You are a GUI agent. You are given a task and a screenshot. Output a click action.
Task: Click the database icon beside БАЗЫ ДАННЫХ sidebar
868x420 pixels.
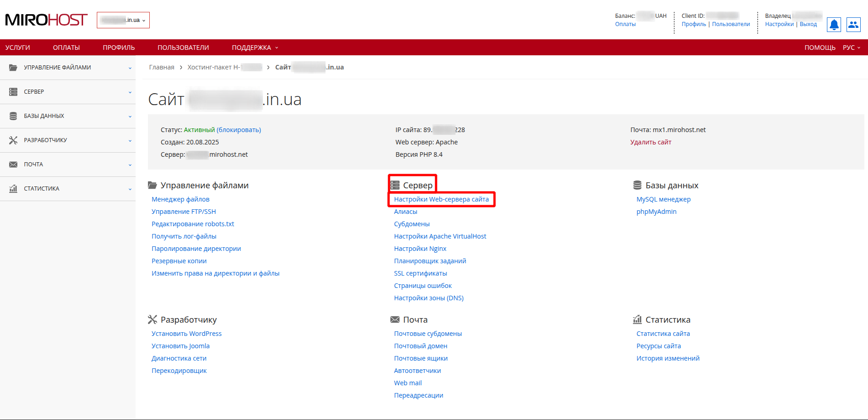click(13, 116)
